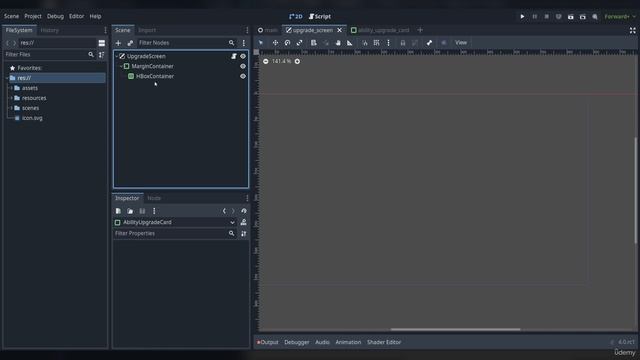
Task: Toggle distraction-free fullscreen mode
Action: tap(632, 30)
